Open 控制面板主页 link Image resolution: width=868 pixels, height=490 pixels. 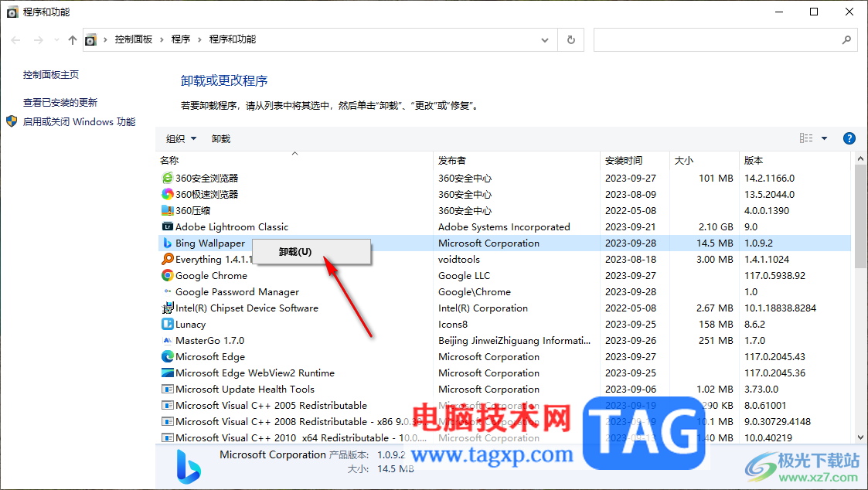[x=51, y=75]
